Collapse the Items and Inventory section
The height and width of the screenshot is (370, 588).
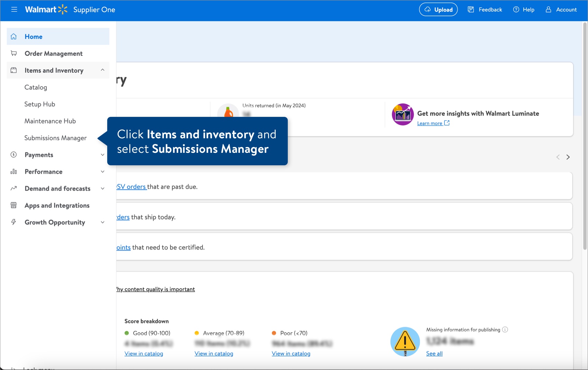click(x=102, y=70)
